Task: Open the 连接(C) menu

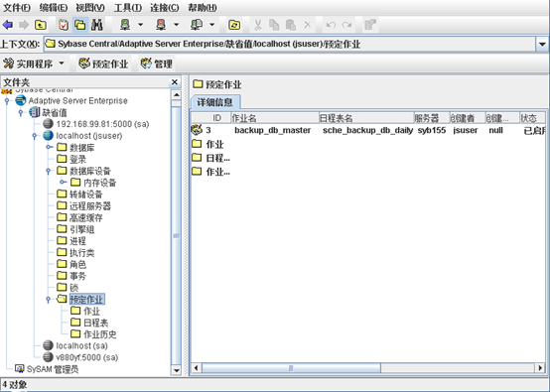Action: click(165, 7)
